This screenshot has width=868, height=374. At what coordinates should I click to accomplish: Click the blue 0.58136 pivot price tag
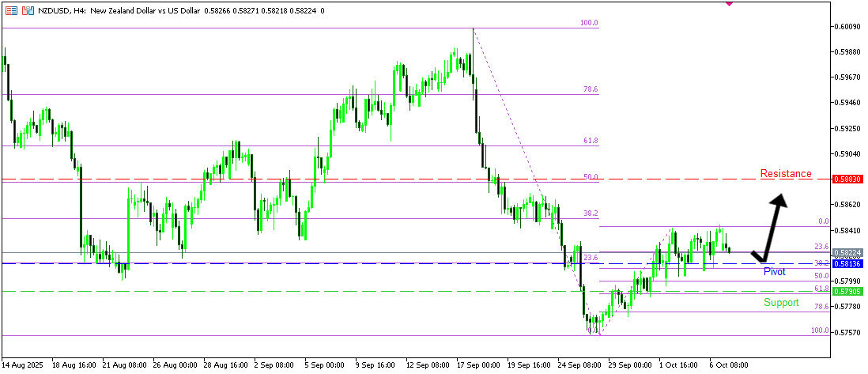pyautogui.click(x=847, y=263)
